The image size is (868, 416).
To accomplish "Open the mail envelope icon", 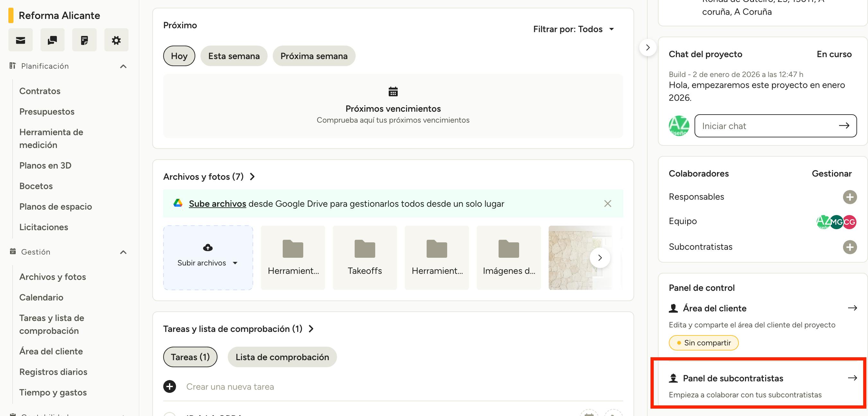I will tap(21, 40).
